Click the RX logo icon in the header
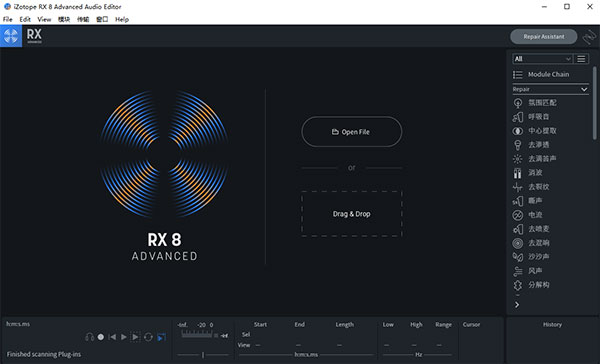Viewport: 600px width, 364px height. point(11,36)
